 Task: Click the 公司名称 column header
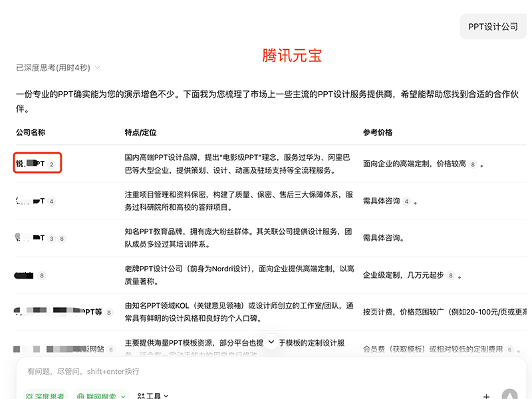point(31,132)
